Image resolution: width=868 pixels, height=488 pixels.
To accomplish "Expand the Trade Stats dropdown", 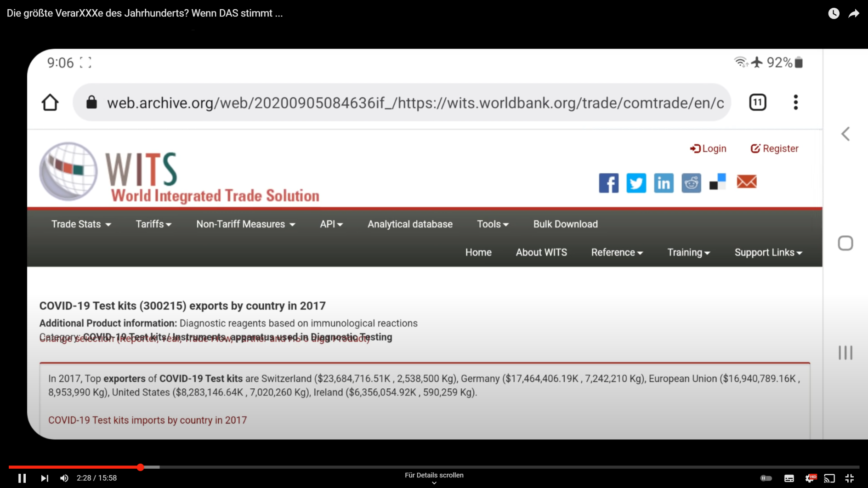I will coord(81,224).
